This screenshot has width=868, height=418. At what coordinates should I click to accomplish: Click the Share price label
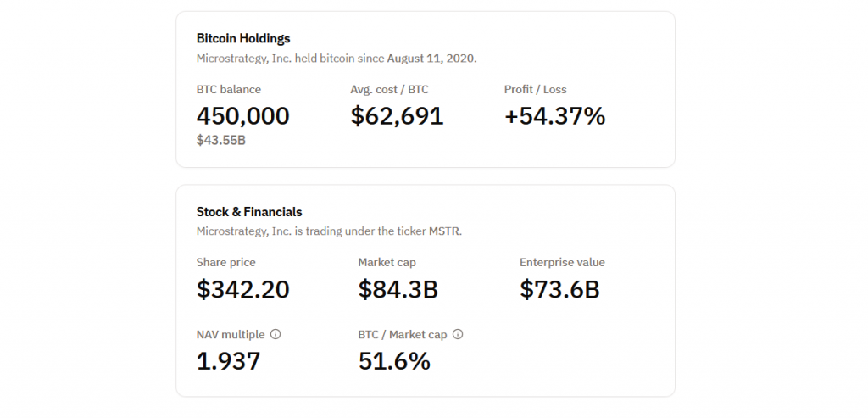[225, 262]
